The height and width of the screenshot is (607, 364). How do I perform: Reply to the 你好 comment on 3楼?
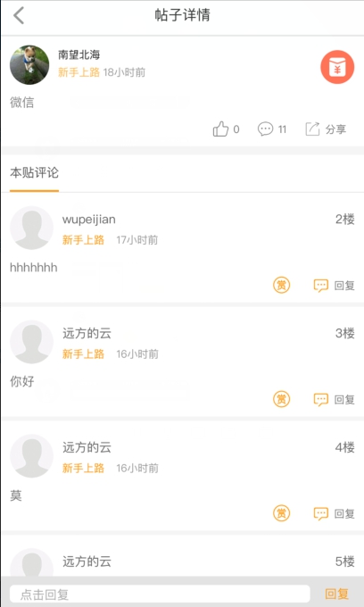click(x=334, y=400)
